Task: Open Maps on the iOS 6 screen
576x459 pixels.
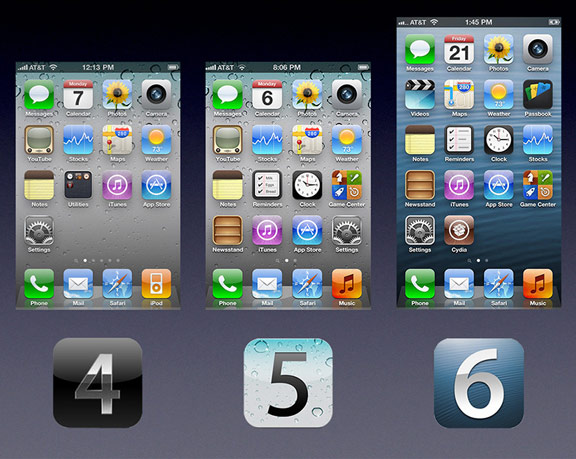Action: (459, 94)
